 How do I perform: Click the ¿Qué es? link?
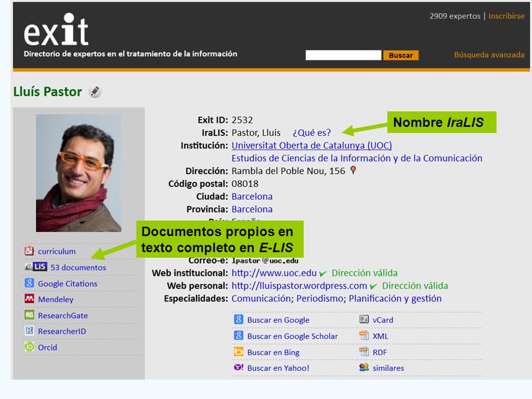point(311,132)
